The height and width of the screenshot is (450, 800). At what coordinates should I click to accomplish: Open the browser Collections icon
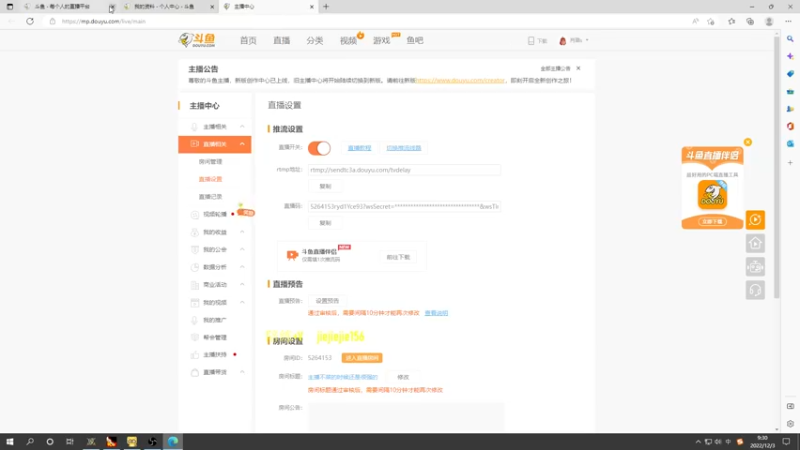pyautogui.click(x=750, y=21)
